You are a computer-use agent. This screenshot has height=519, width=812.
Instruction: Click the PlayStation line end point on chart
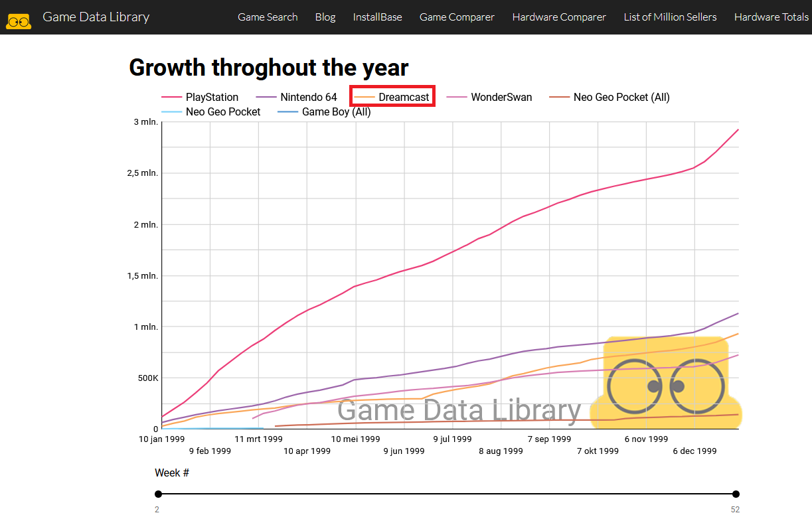pyautogui.click(x=738, y=129)
